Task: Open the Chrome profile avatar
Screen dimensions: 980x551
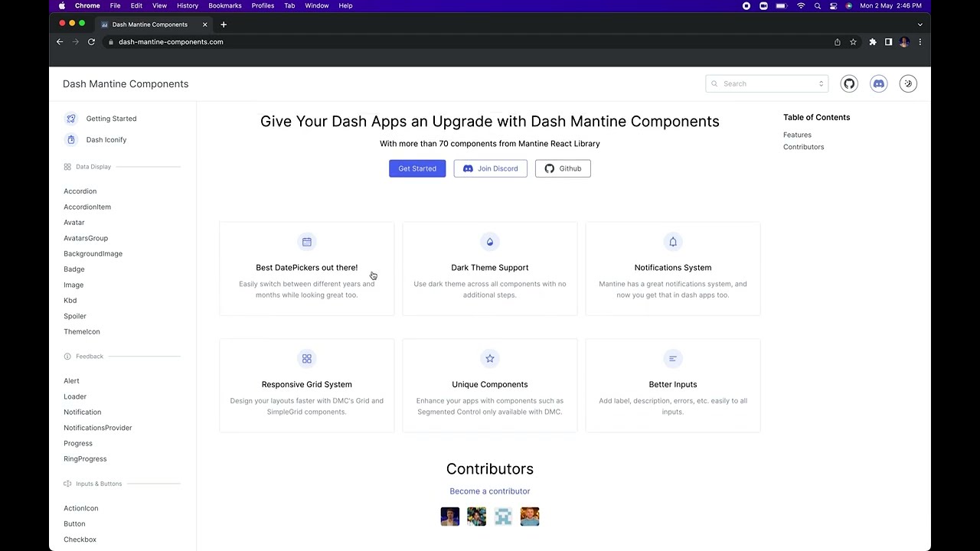Action: tap(904, 42)
